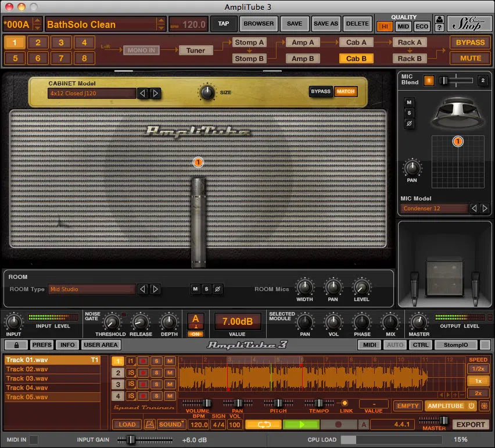
Task: Adjust the MIC Blend slider
Action: tap(444, 80)
